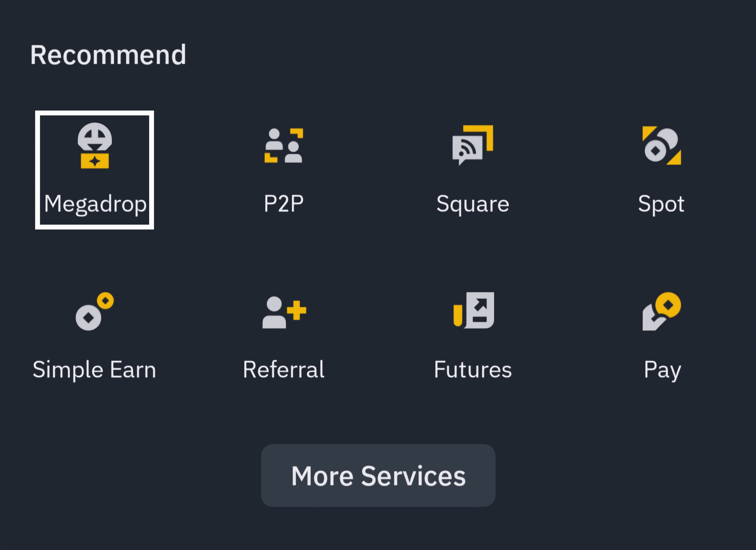Viewport: 756px width, 550px height.
Task: Click the yellow plus on Referral icon
Action: coord(296,310)
